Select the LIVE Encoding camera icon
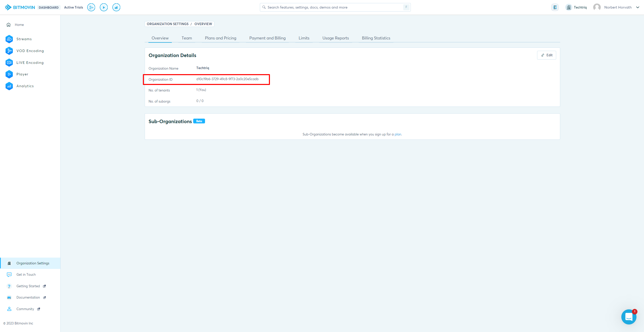This screenshot has width=644, height=332. click(9, 63)
